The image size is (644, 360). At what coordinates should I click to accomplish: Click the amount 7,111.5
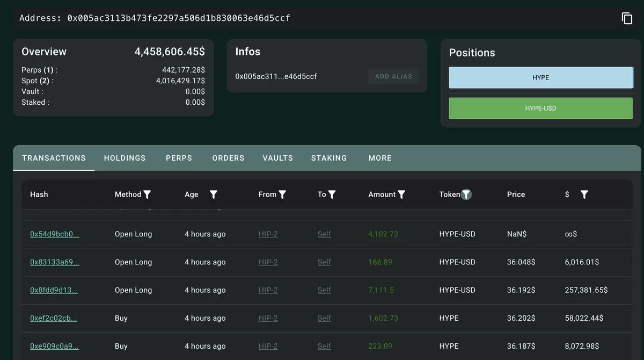[x=381, y=290]
